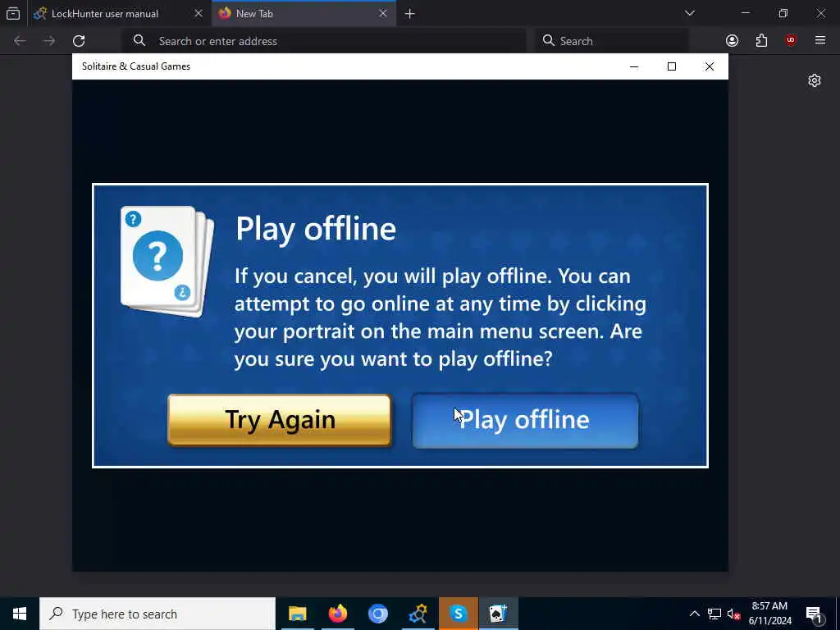Open a new browser tab with plus
The image size is (840, 630).
410,14
